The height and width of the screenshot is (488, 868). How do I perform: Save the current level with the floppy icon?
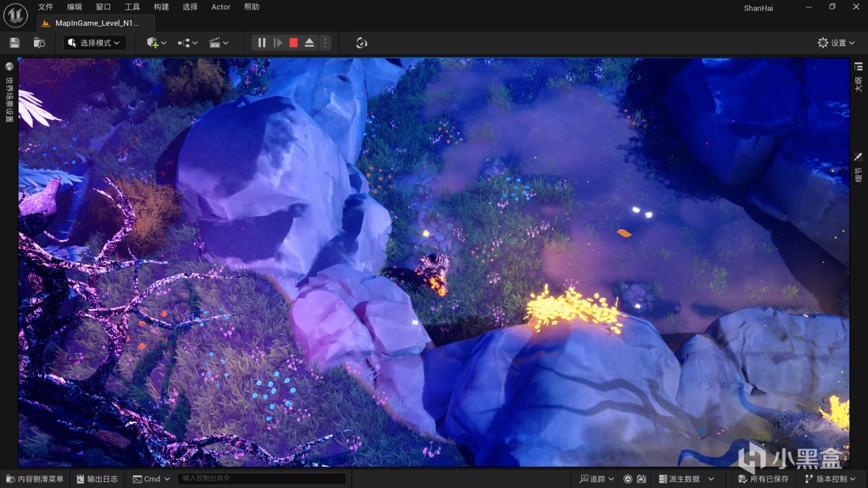click(15, 43)
